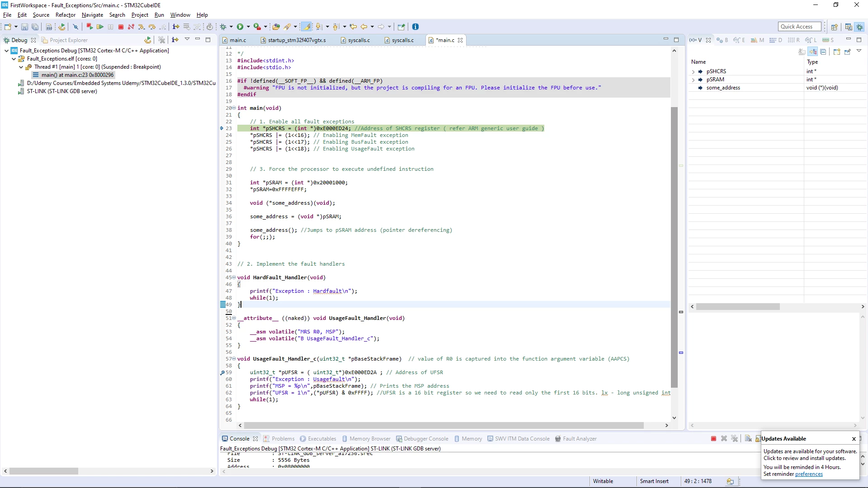Click the red Terminate button in main toolbar
The image size is (868, 488).
121,27
